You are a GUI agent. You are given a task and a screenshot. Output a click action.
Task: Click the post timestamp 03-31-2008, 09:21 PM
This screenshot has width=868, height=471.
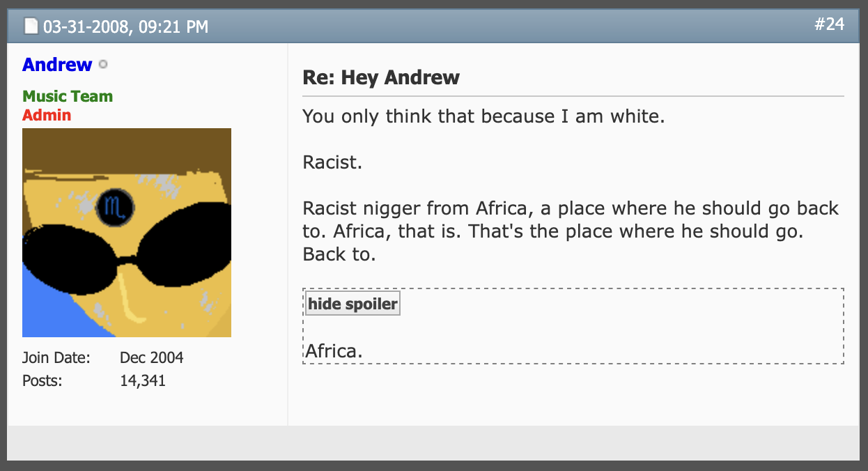[x=125, y=27]
